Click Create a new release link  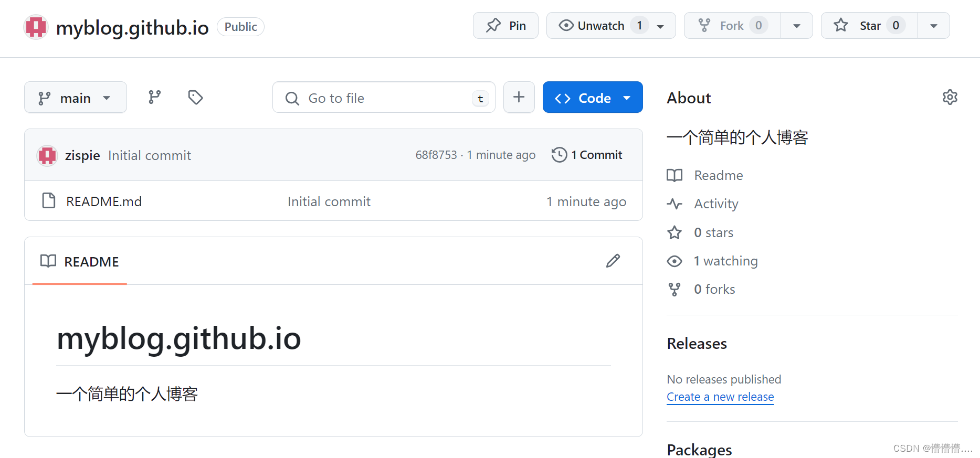pyautogui.click(x=720, y=397)
